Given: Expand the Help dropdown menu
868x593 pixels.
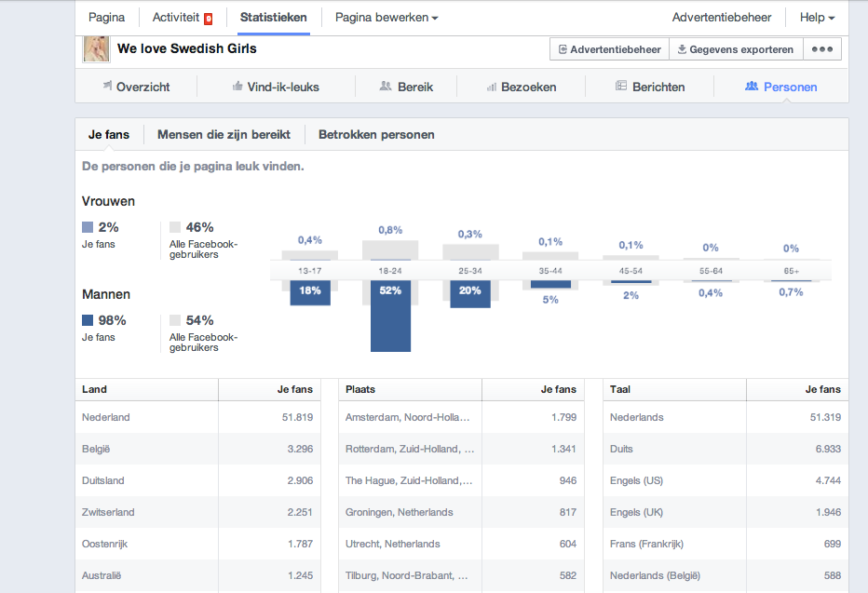Looking at the screenshot, I should click(x=817, y=18).
